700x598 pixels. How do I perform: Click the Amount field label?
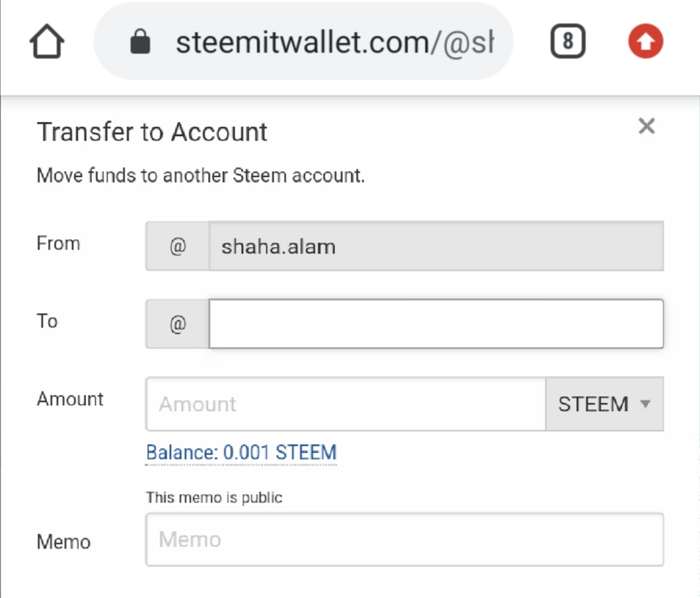70,399
